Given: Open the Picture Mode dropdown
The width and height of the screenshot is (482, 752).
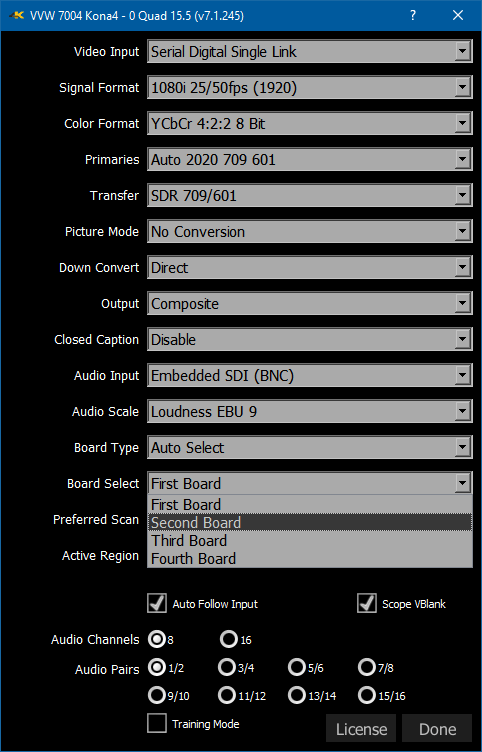Looking at the screenshot, I should click(309, 231).
